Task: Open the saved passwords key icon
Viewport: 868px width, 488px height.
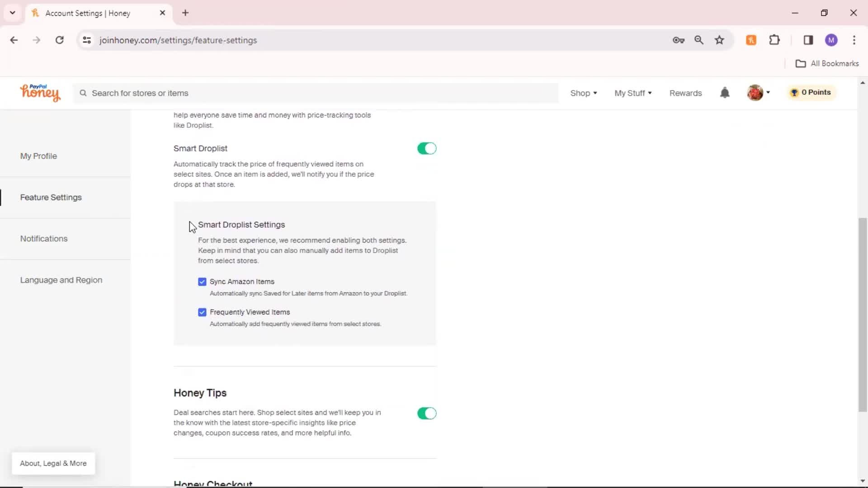Action: pos(678,40)
